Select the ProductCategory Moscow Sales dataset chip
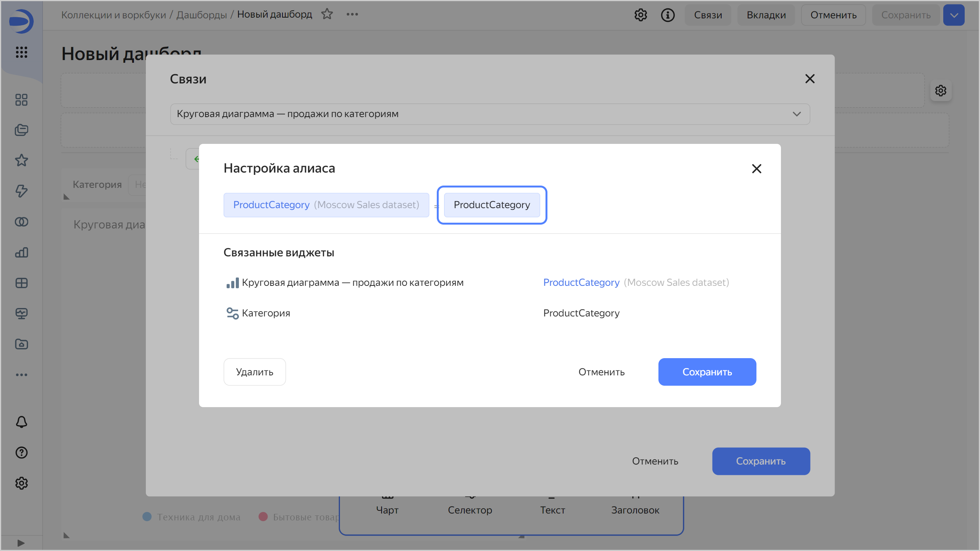This screenshot has height=551, width=980. click(x=326, y=205)
